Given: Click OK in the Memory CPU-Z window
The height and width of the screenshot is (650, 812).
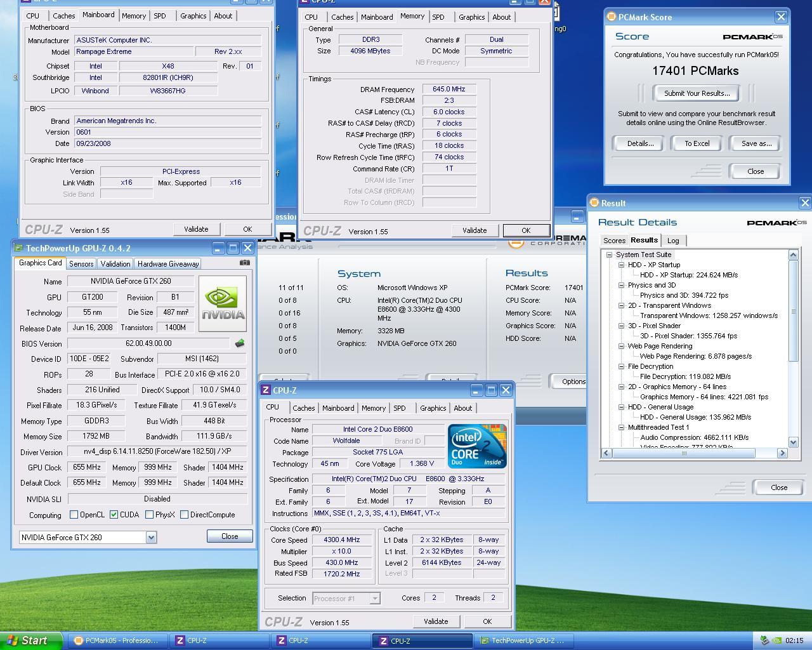Looking at the screenshot, I should point(526,230).
